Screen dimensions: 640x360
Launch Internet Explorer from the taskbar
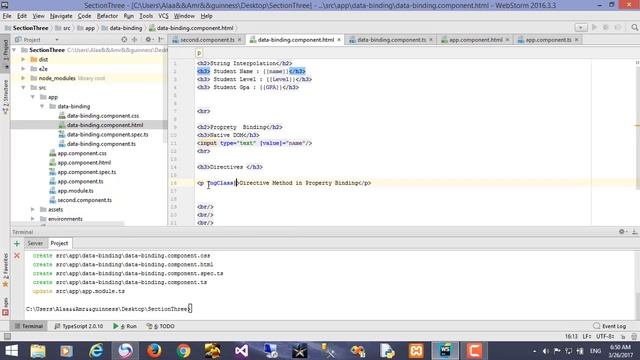(96, 351)
